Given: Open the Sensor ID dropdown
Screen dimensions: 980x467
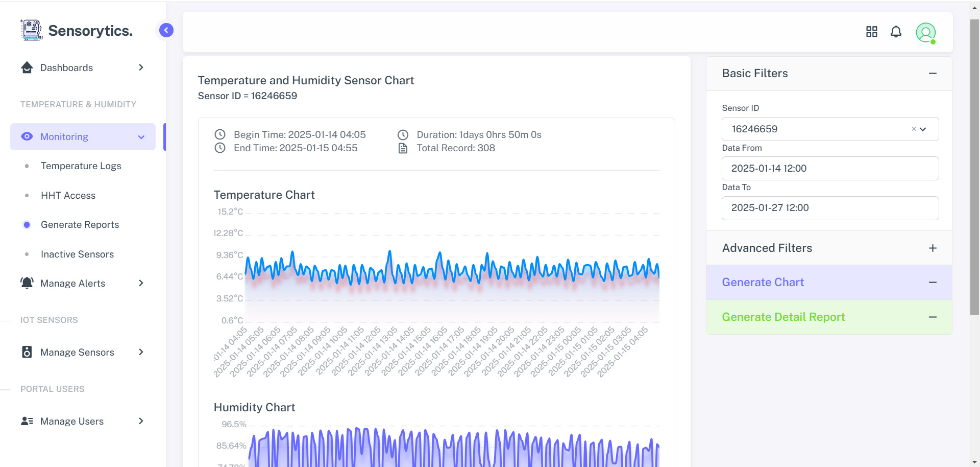Looking at the screenshot, I should (x=923, y=129).
